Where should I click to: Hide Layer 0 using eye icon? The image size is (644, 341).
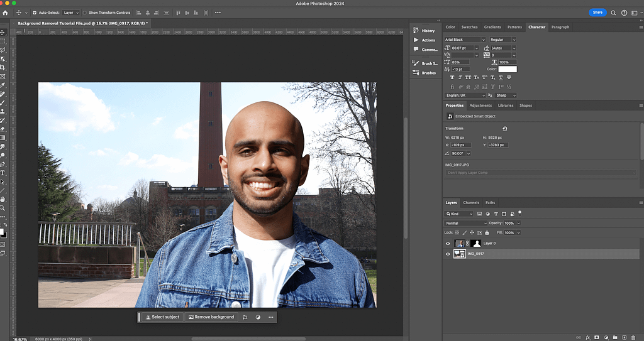(x=448, y=243)
